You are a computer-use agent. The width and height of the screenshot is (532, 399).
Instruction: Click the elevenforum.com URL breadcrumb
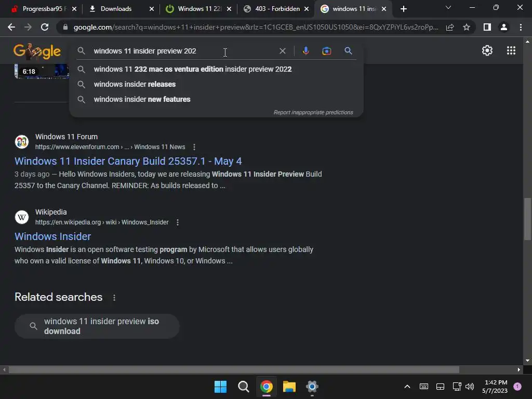click(x=110, y=147)
